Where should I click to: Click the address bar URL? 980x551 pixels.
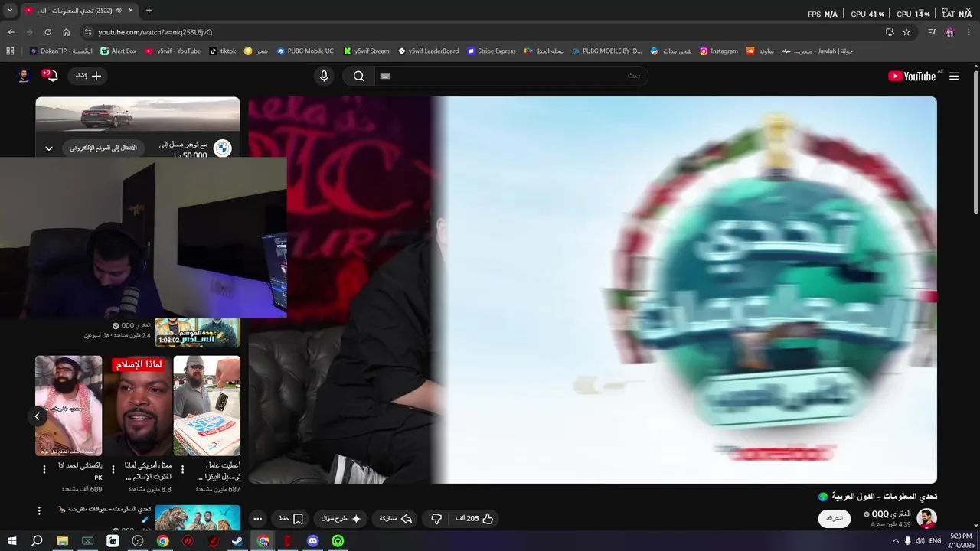(x=155, y=32)
